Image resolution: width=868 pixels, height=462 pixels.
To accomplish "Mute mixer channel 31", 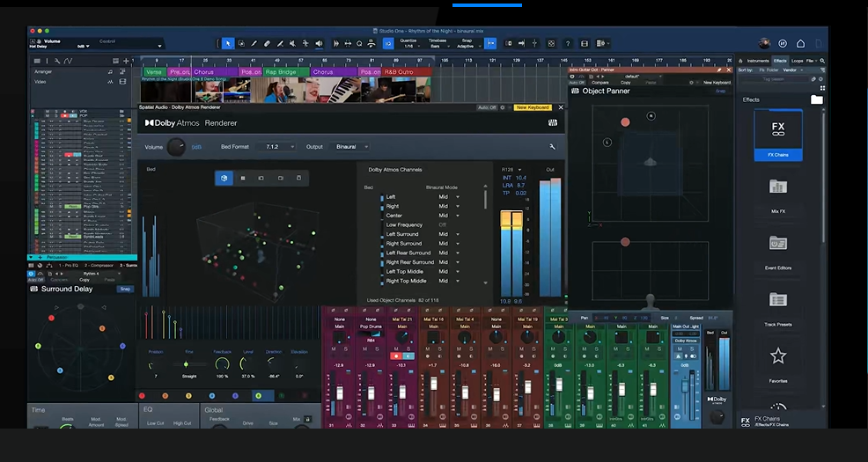I will click(x=334, y=349).
